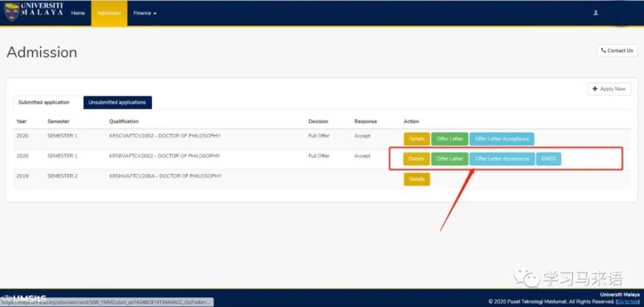View Offer Letter for KRSEVAFTCV2002 application
This screenshot has height=307, width=644.
click(450, 159)
